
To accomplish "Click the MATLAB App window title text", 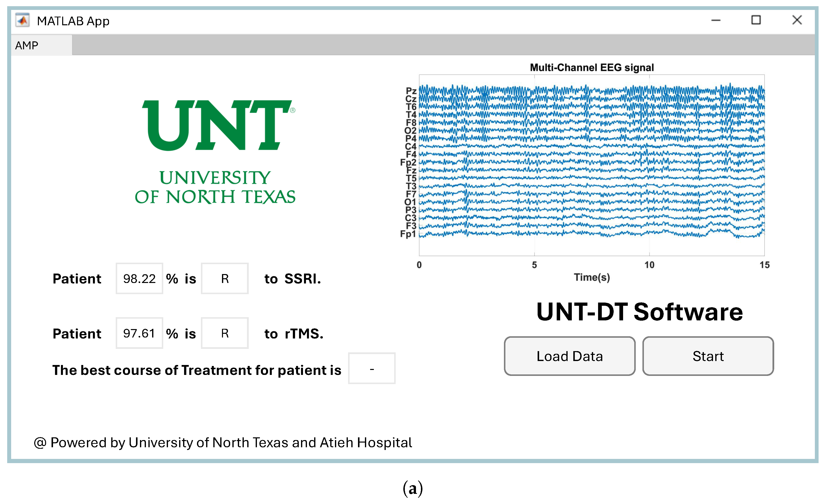I will [73, 21].
